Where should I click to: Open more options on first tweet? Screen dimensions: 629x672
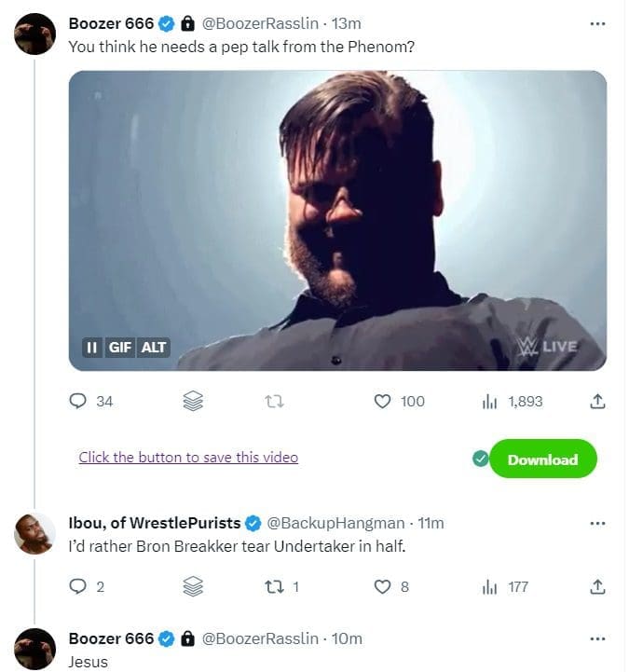point(597,23)
